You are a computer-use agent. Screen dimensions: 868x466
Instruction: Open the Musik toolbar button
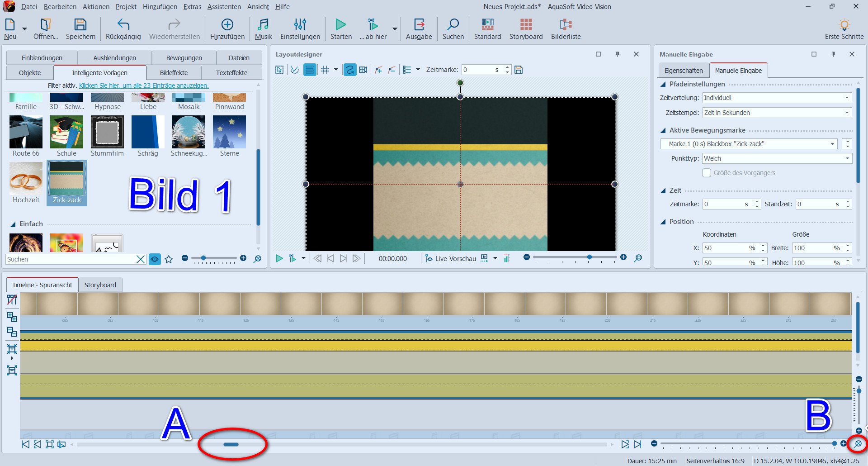pos(263,25)
